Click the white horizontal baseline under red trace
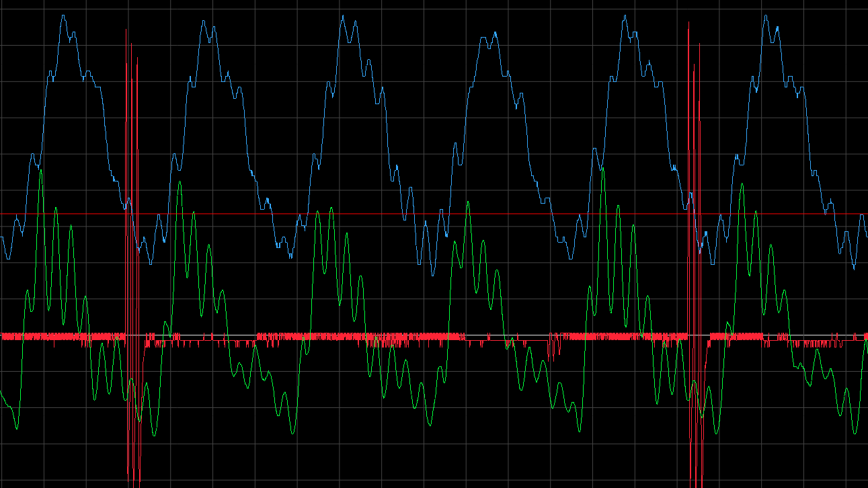The image size is (868, 488). (x=235, y=335)
